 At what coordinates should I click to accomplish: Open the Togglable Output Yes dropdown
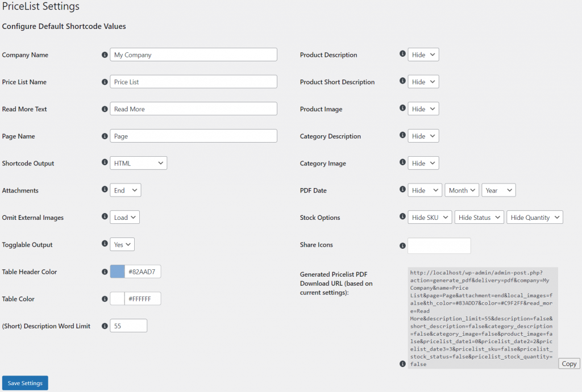pos(122,244)
